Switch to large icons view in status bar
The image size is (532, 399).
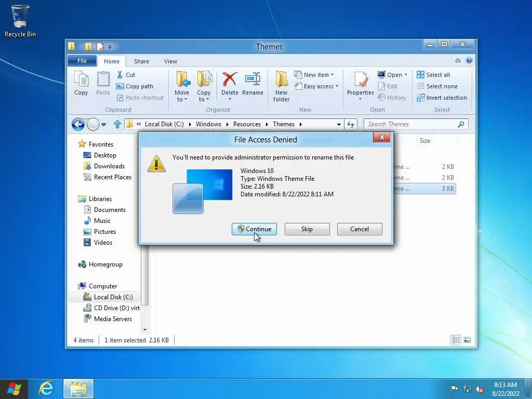[467, 340]
